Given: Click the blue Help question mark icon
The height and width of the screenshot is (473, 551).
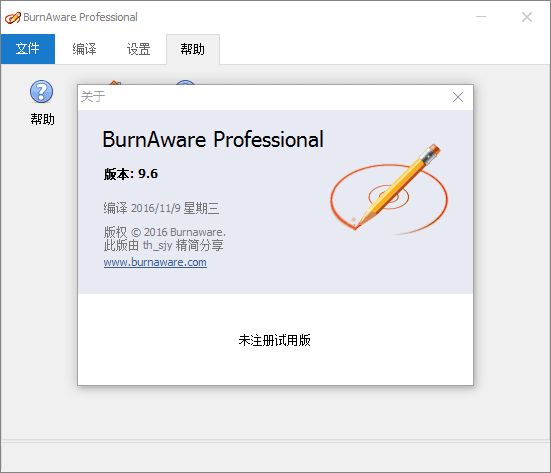Looking at the screenshot, I should point(41,91).
